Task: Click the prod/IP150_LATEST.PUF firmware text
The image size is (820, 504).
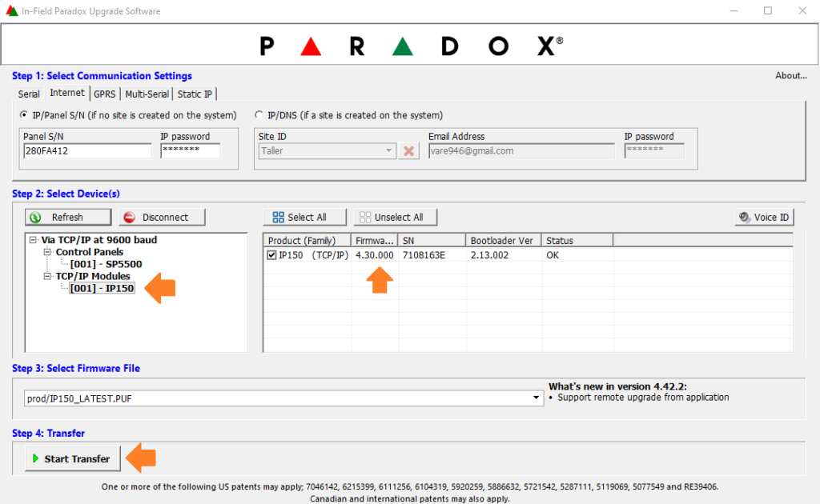Action: [x=79, y=398]
